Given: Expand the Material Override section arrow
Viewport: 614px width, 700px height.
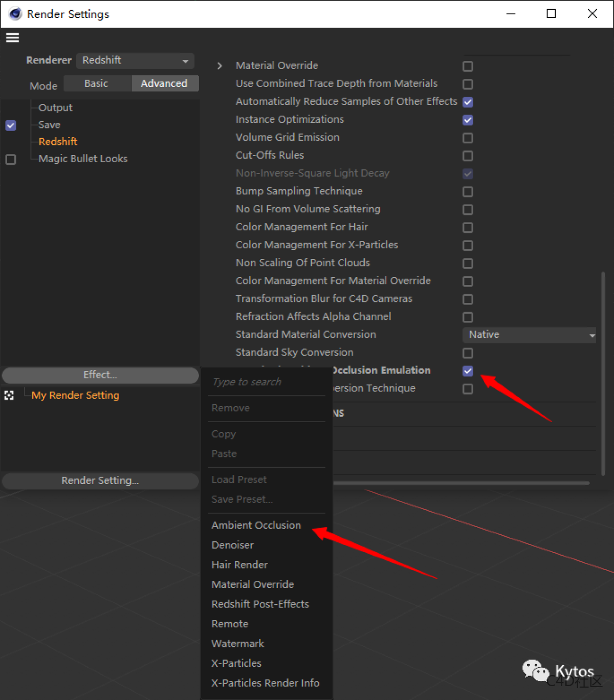Looking at the screenshot, I should coord(220,66).
